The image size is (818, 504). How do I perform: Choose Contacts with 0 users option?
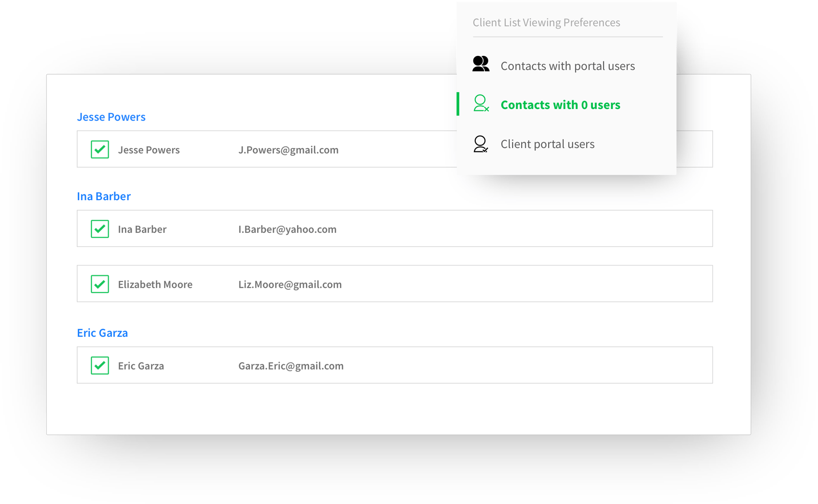point(560,105)
